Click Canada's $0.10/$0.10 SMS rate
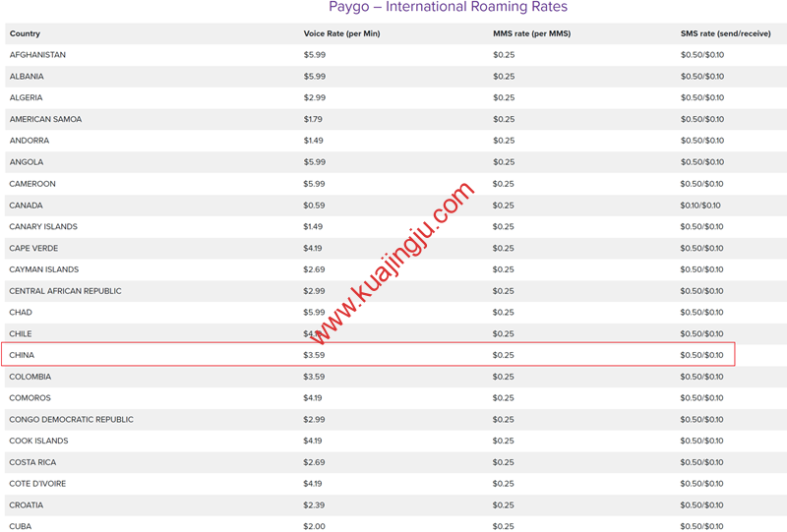Image resolution: width=787 pixels, height=532 pixels. (701, 206)
